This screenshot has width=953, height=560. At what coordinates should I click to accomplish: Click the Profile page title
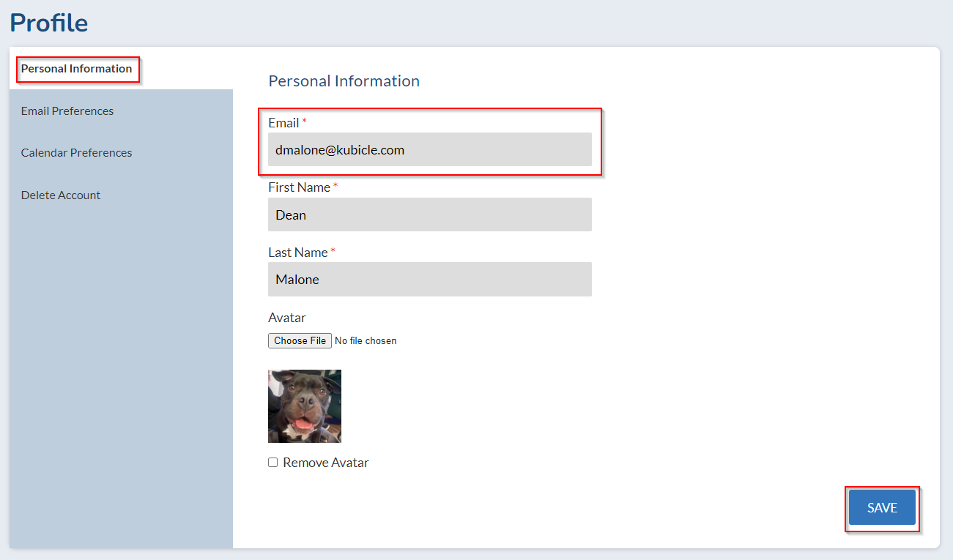(49, 23)
